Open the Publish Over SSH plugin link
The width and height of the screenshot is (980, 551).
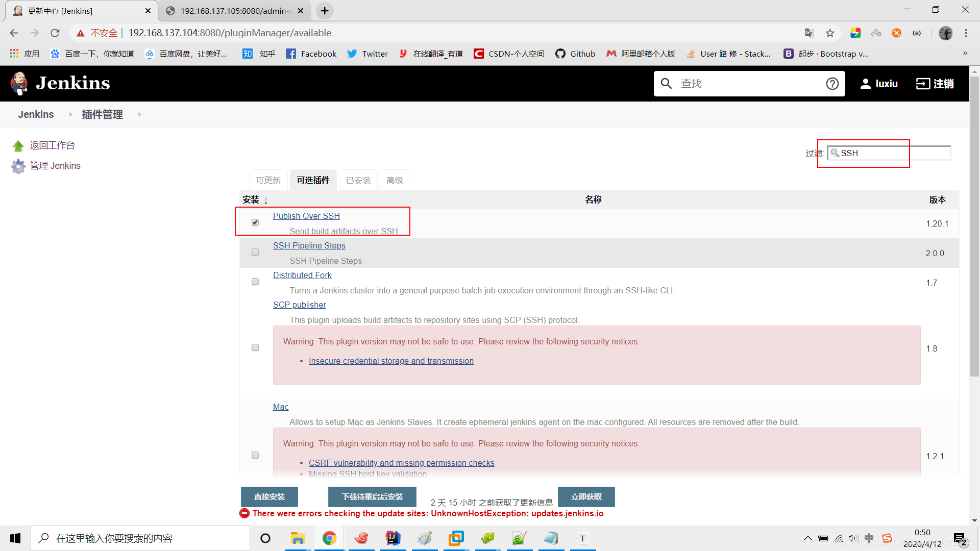click(x=306, y=216)
